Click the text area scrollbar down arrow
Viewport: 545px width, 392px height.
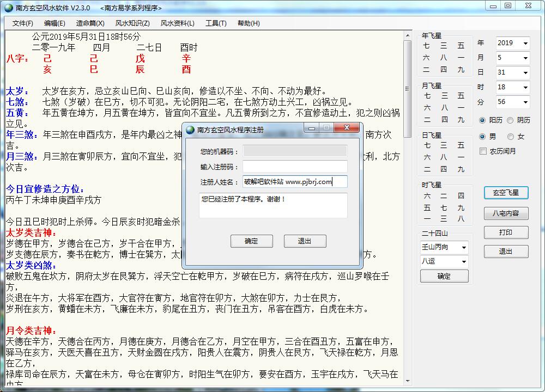(407, 381)
